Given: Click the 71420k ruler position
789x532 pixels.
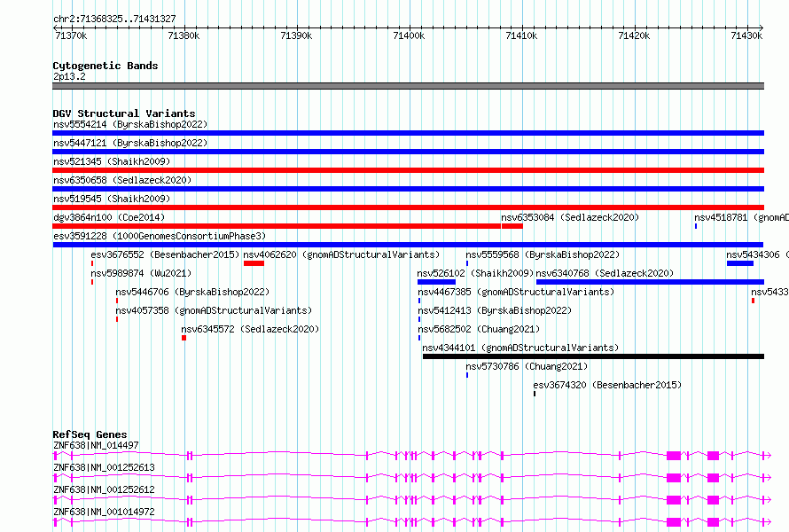Looking at the screenshot, I should 634,35.
